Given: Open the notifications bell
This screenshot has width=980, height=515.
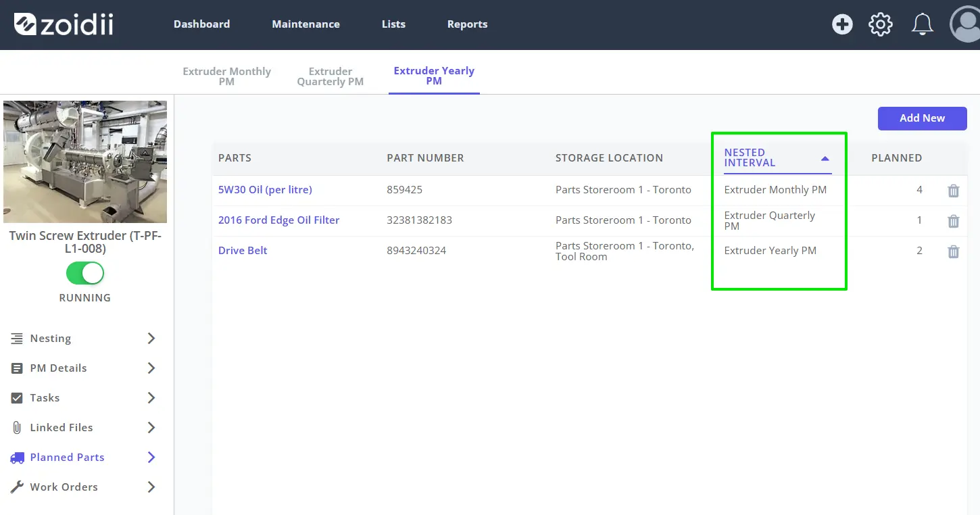Looking at the screenshot, I should tap(923, 25).
